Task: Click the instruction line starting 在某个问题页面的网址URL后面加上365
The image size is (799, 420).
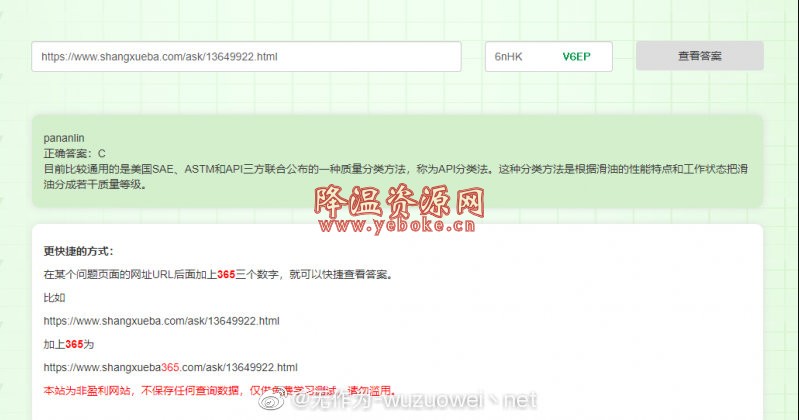Action: tap(218, 275)
